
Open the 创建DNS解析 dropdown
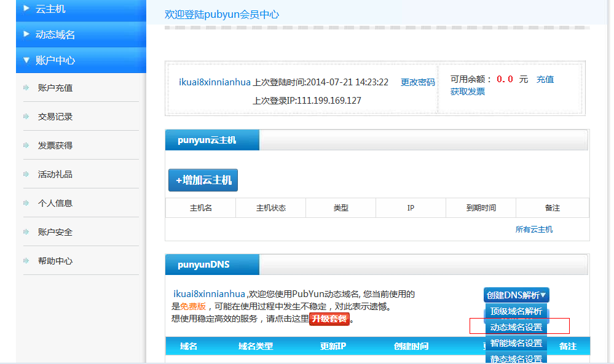tap(516, 295)
